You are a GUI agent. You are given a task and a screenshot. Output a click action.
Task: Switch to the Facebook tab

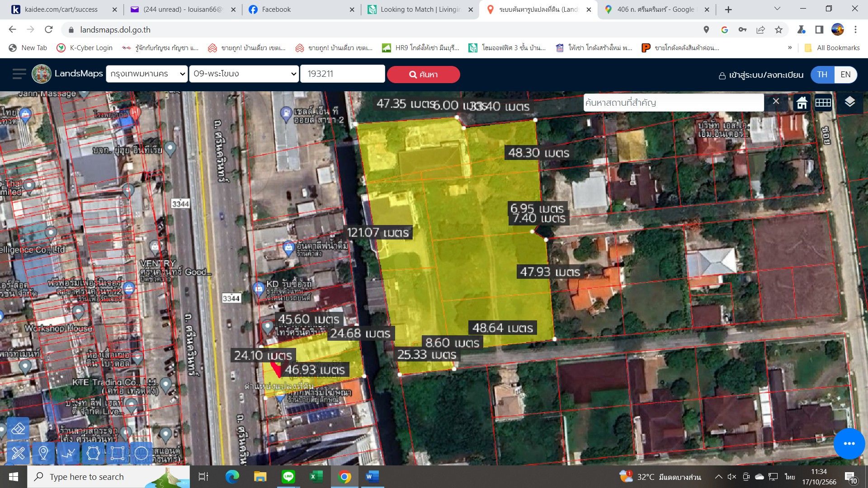[x=302, y=9]
